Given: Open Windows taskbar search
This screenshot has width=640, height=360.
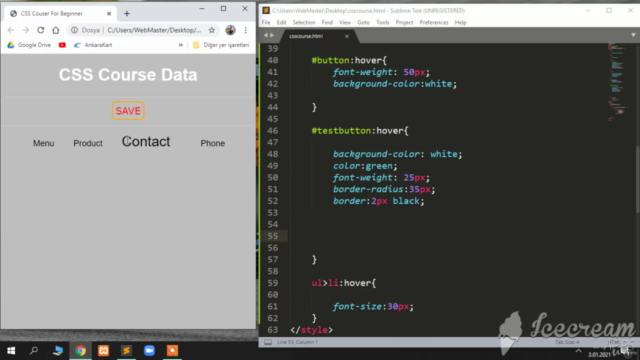Looking at the screenshot, I should click(x=34, y=351).
